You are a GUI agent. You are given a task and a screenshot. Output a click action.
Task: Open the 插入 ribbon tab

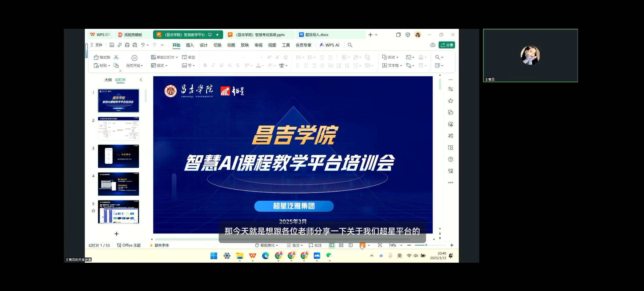tap(190, 45)
